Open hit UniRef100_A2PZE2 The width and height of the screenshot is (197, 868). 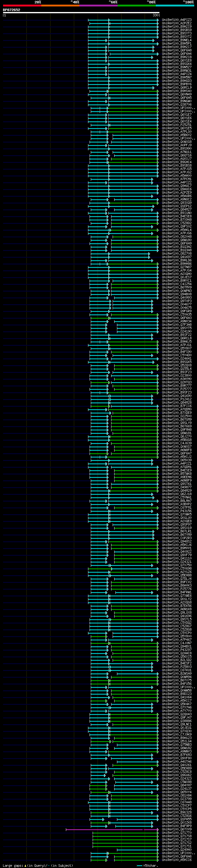pos(177,23)
